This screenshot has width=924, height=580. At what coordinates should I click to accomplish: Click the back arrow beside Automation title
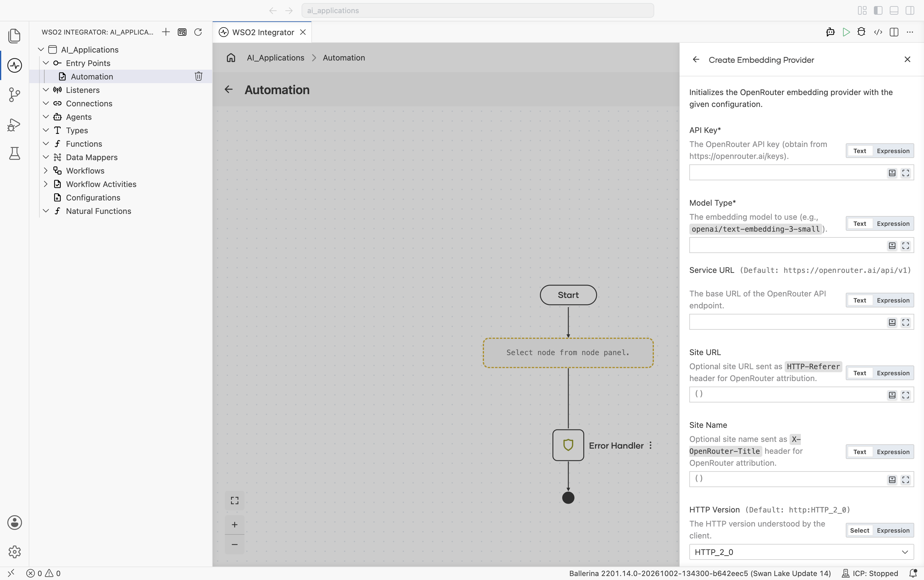[x=229, y=89]
